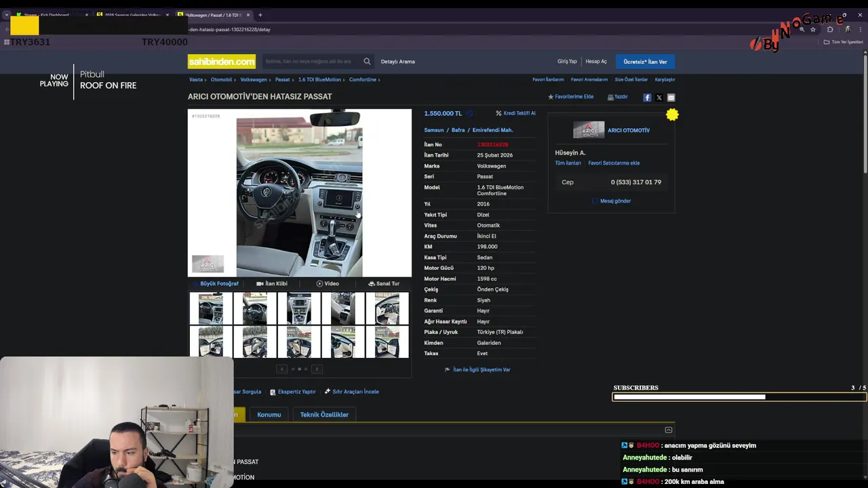Open seller's Tüm İlanları link

(568, 163)
